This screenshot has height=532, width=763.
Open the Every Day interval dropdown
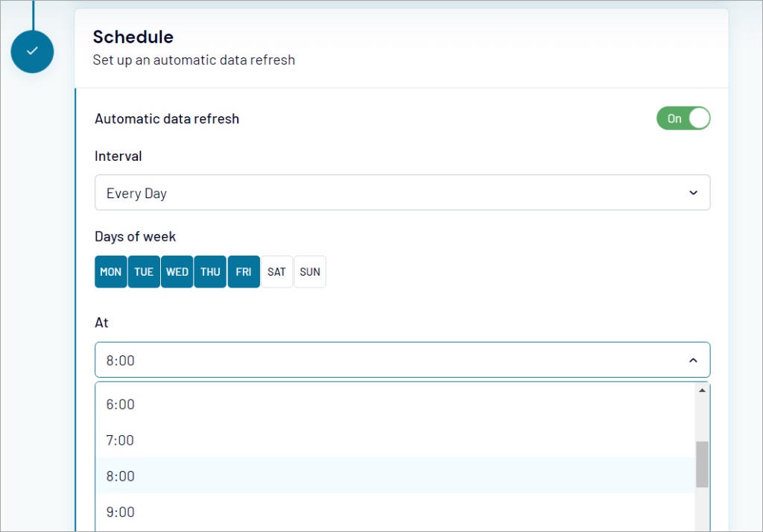tap(402, 192)
